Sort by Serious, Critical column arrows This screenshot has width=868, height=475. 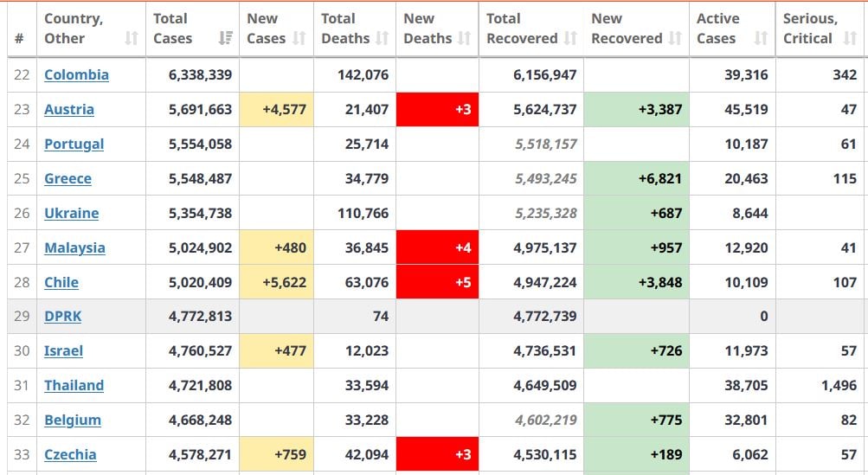(850, 38)
